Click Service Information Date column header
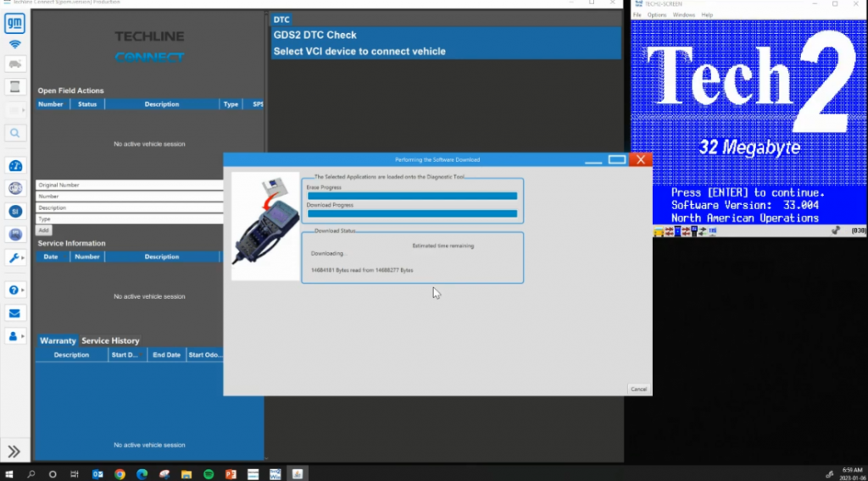Viewport: 868px width, 481px height. click(50, 257)
